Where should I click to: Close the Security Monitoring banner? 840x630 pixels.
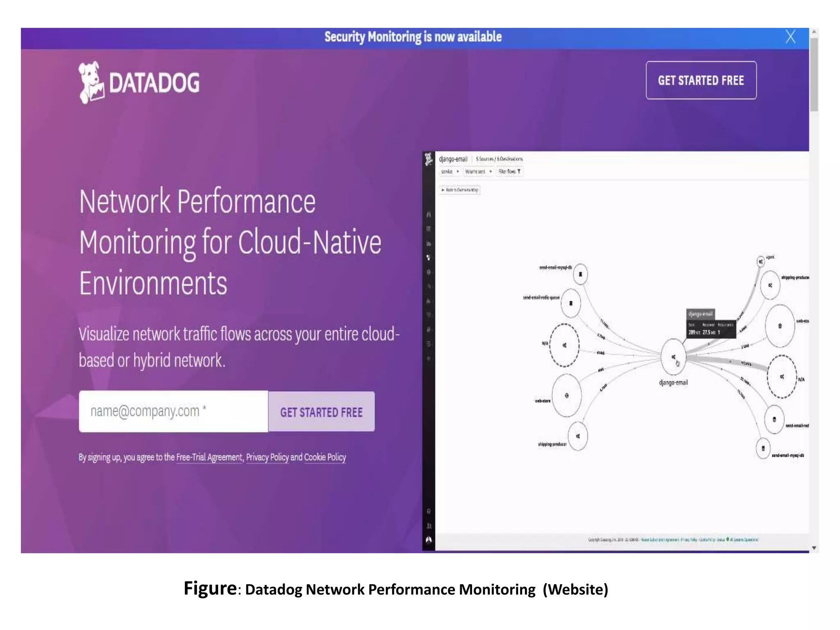click(790, 37)
